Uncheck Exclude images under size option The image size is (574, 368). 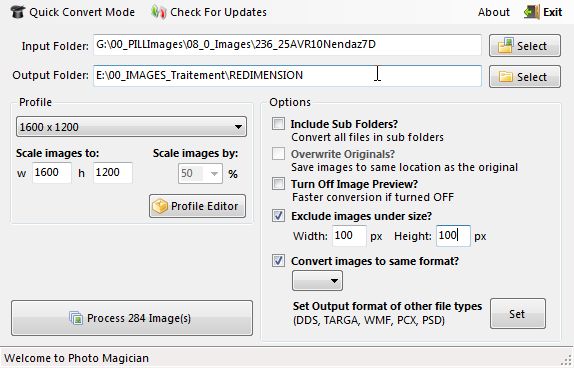pos(278,216)
